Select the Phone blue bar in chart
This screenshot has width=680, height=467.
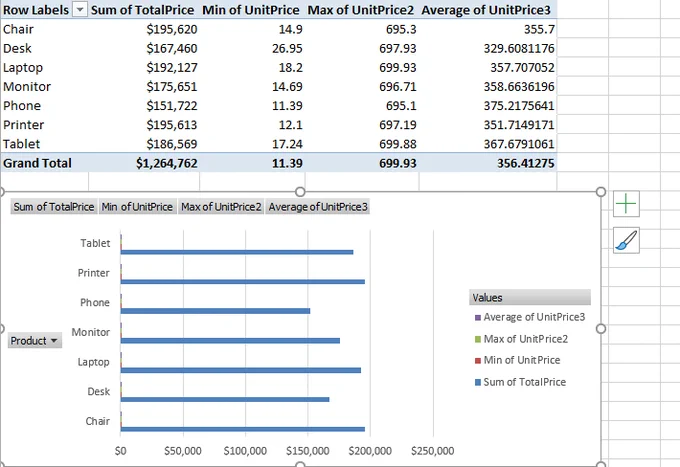pos(216,311)
